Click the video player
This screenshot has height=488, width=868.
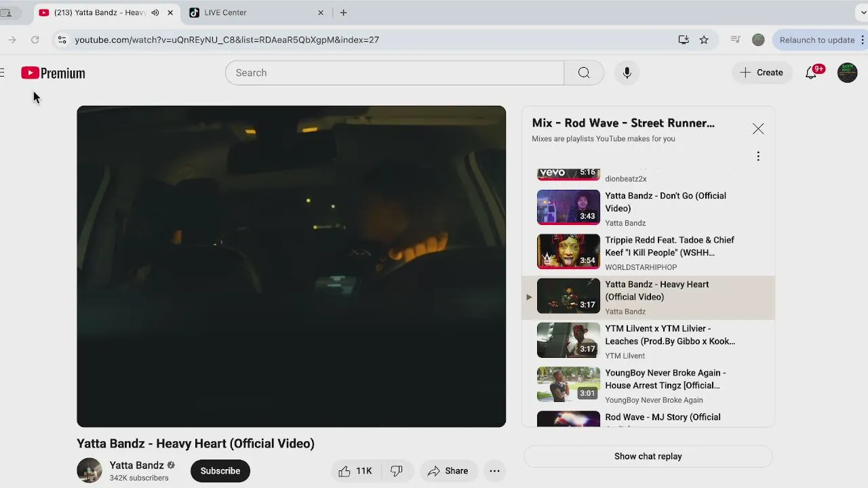click(291, 266)
